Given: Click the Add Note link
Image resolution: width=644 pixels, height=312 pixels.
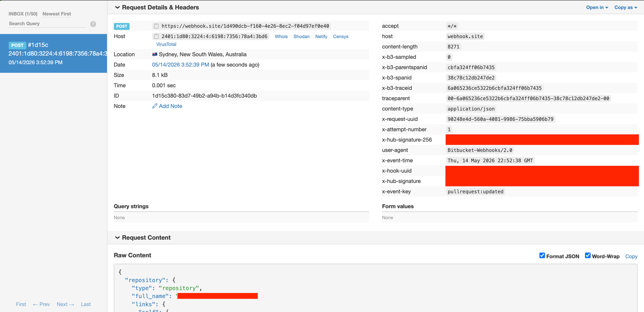Looking at the screenshot, I should point(171,106).
